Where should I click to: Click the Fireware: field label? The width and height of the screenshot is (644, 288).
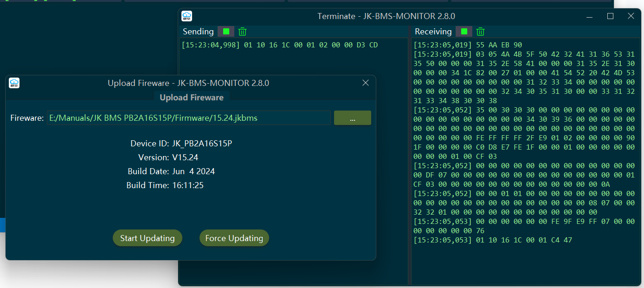tap(27, 118)
